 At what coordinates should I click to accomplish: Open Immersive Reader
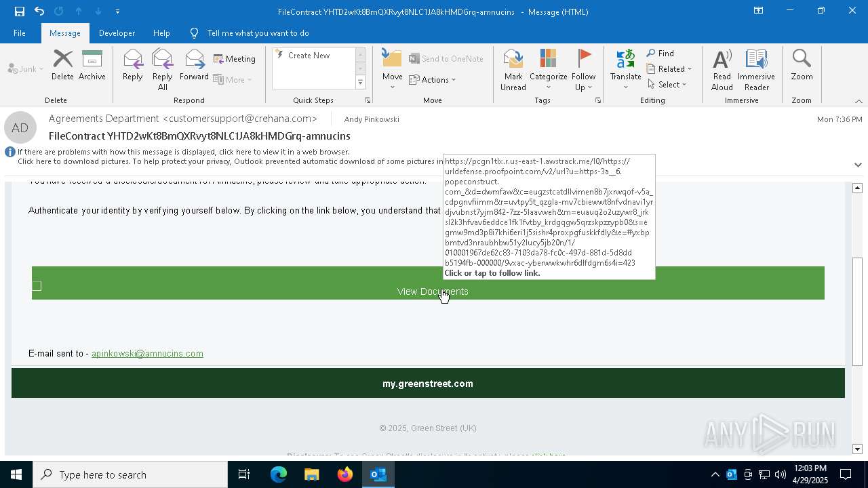tap(756, 69)
